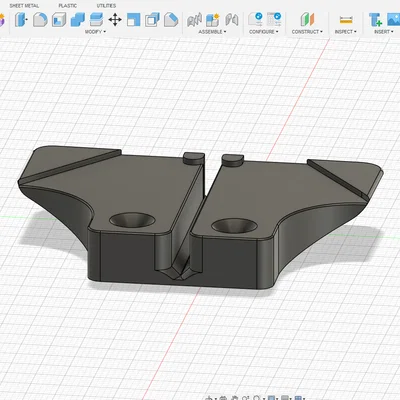400x400 pixels.
Task: Select the Move/Copy four-arrow tool
Action: 115,19
